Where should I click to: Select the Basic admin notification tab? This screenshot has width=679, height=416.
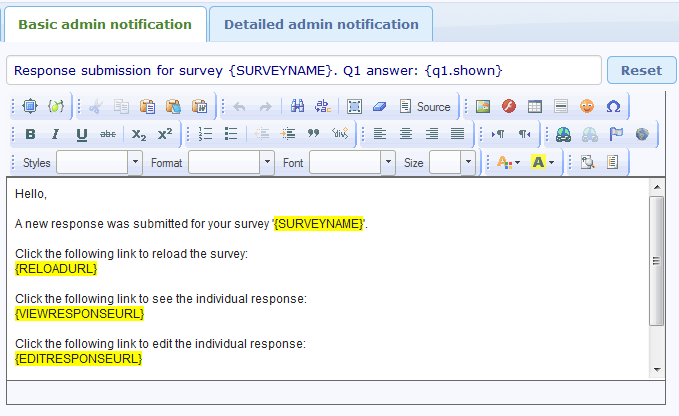[105, 24]
